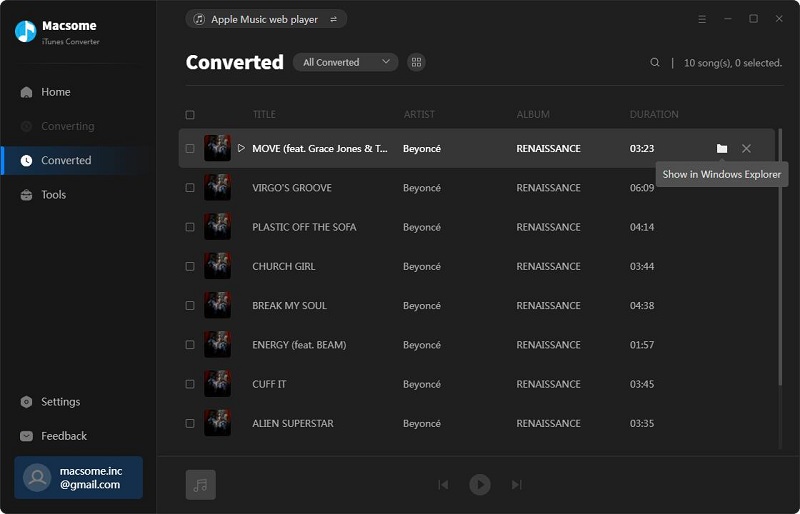
Task: Click the ARTIST column header
Action: pyautogui.click(x=419, y=114)
